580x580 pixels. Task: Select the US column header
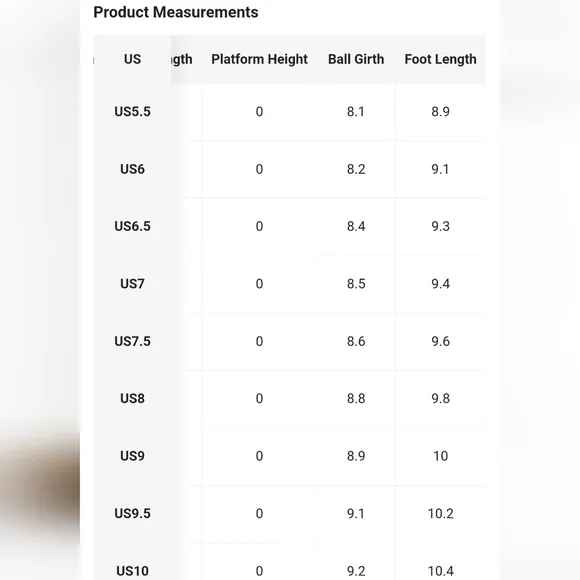(x=132, y=59)
